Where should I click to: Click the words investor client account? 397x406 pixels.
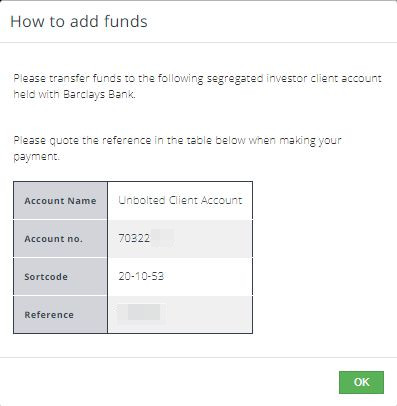coord(324,79)
